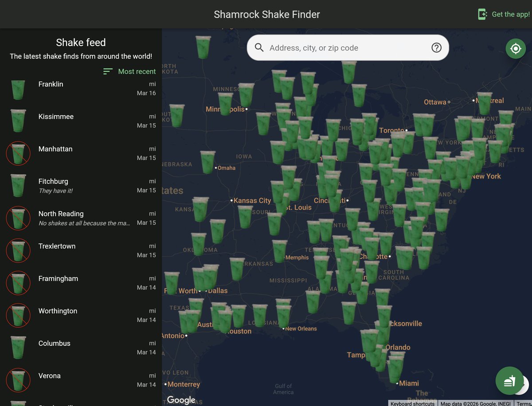Click Manhattan's no-shake crossed icon

tap(18, 153)
